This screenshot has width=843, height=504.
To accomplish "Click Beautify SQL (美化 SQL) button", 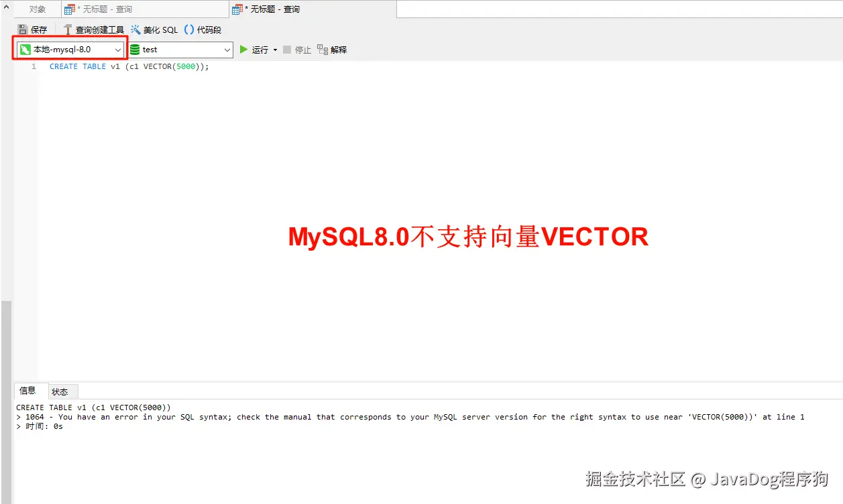I will click(x=154, y=29).
